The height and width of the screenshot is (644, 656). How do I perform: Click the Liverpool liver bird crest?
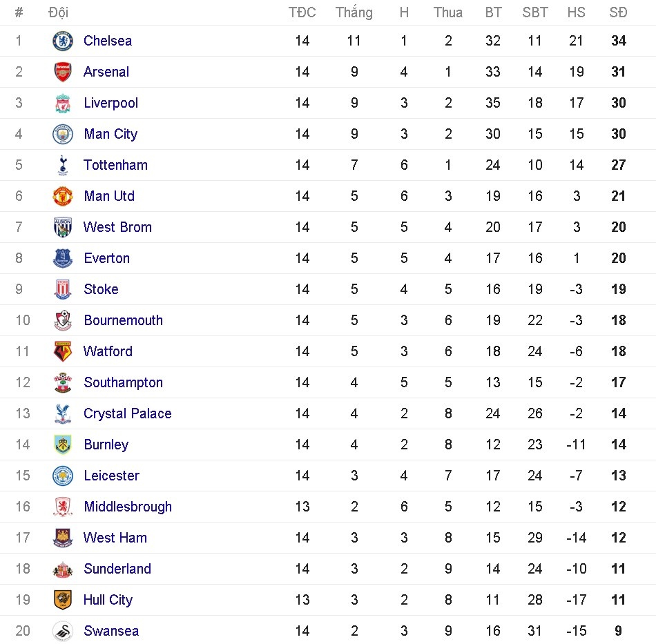(x=61, y=103)
